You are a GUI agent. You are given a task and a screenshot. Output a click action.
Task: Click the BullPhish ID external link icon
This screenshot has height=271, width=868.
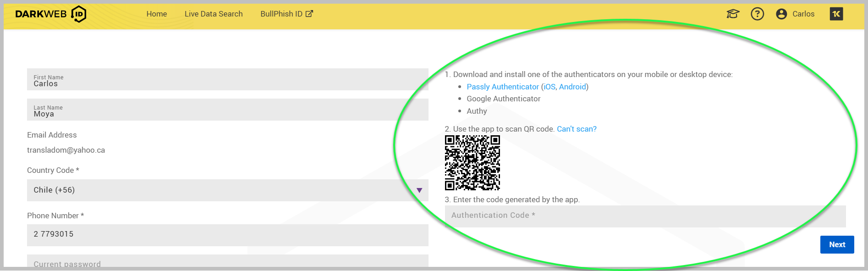tap(309, 14)
